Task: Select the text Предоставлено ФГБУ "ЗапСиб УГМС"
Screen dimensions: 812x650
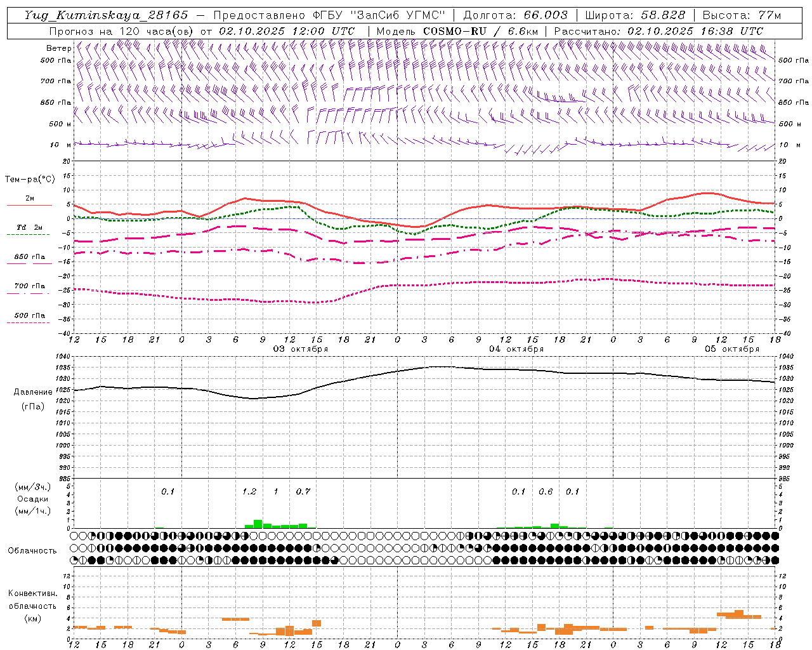Action: pyautogui.click(x=329, y=15)
